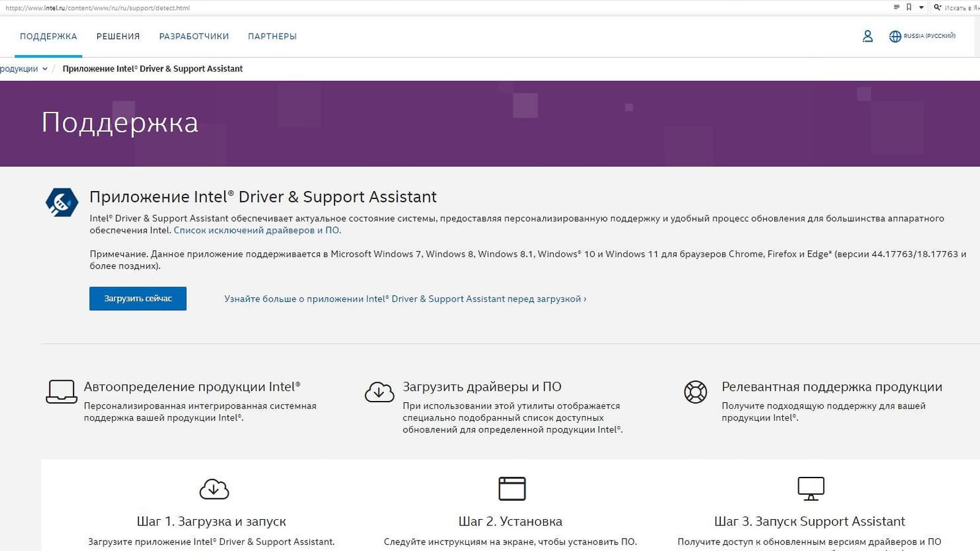Open the ПАРТНЕРЫ menu
This screenshot has height=551, width=980.
[273, 36]
